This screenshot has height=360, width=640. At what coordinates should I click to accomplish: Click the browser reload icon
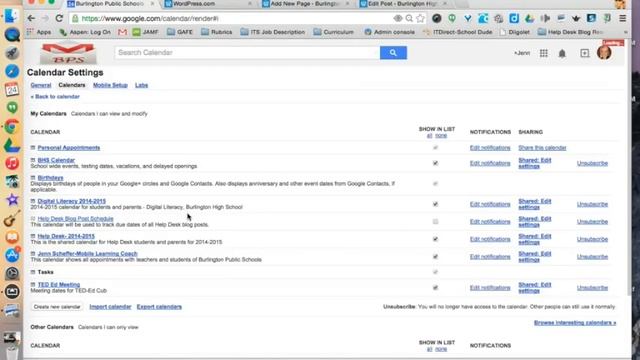pyautogui.click(x=59, y=18)
